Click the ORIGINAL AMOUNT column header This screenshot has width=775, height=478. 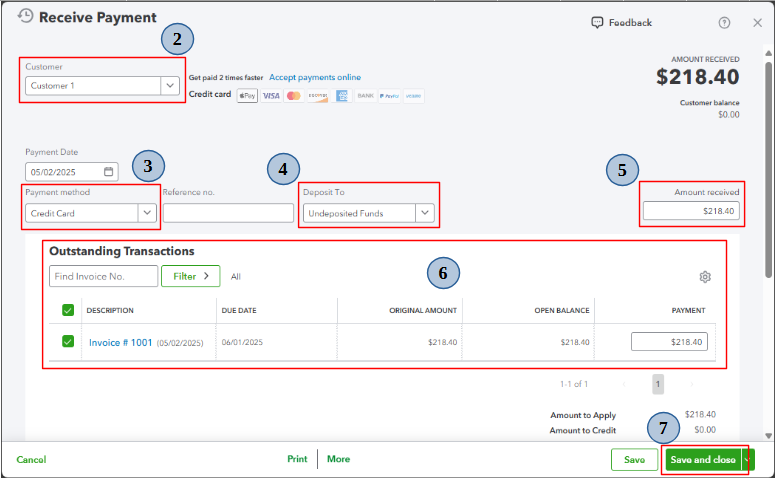[423, 310]
